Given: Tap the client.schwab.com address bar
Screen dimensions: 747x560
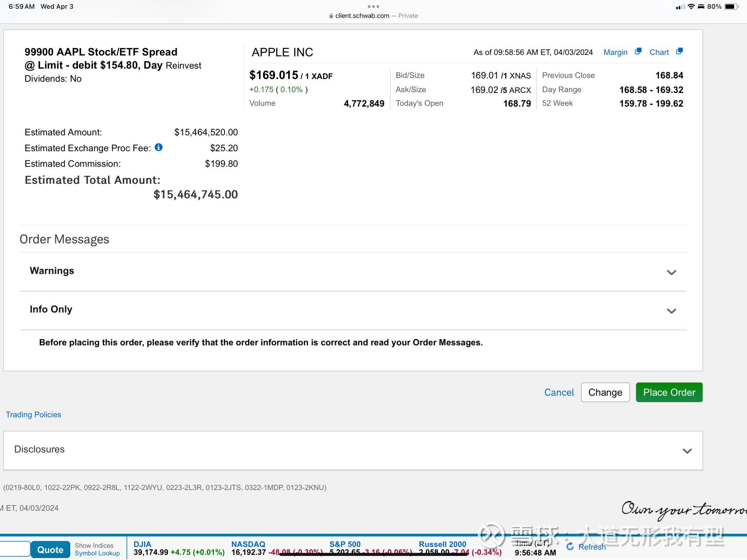Looking at the screenshot, I should tap(373, 16).
